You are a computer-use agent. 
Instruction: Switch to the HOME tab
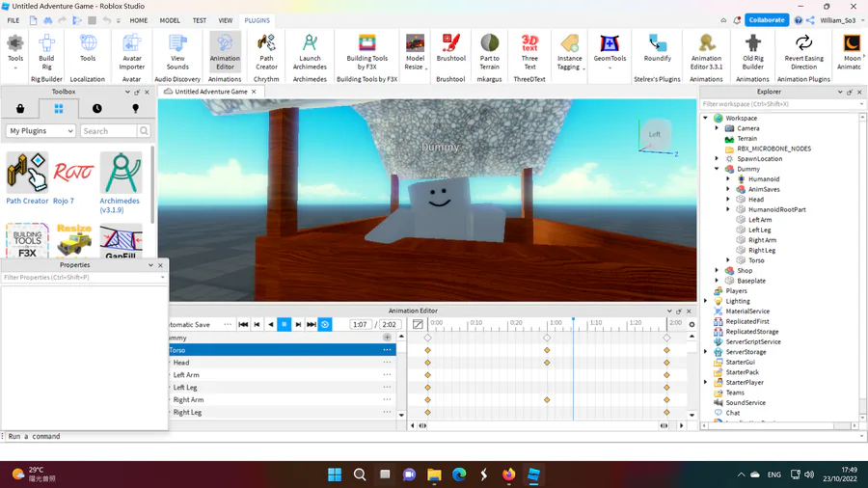point(138,20)
